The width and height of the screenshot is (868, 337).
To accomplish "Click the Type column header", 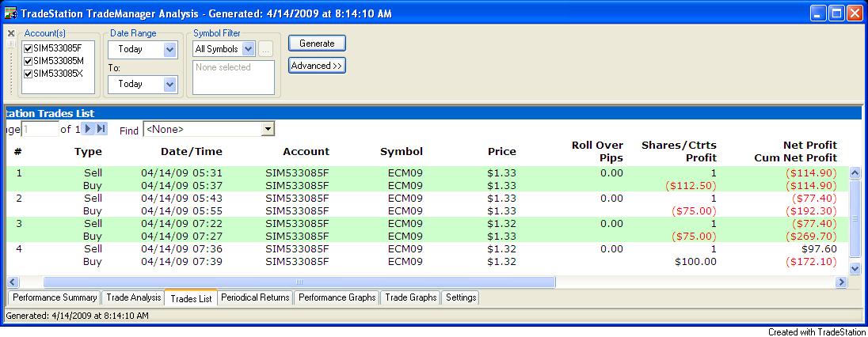I will coord(88,152).
